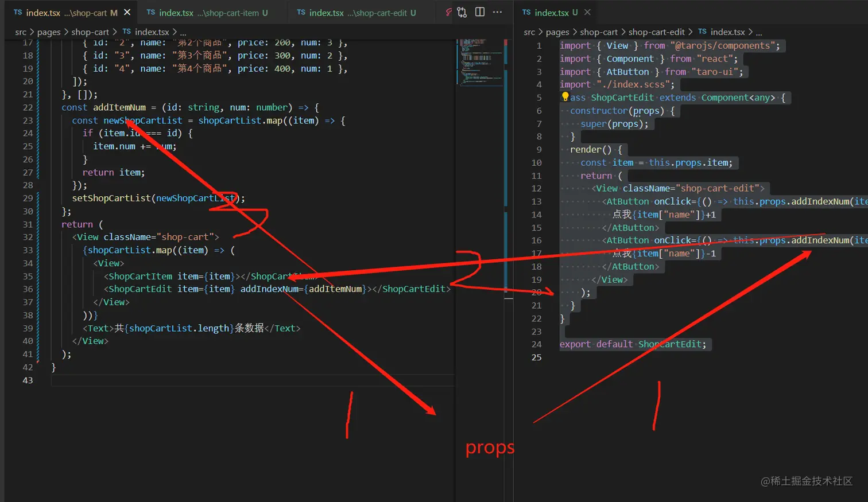Click 'render() {' line in right editor
Viewport: 868px width, 502px height.
[x=596, y=150]
